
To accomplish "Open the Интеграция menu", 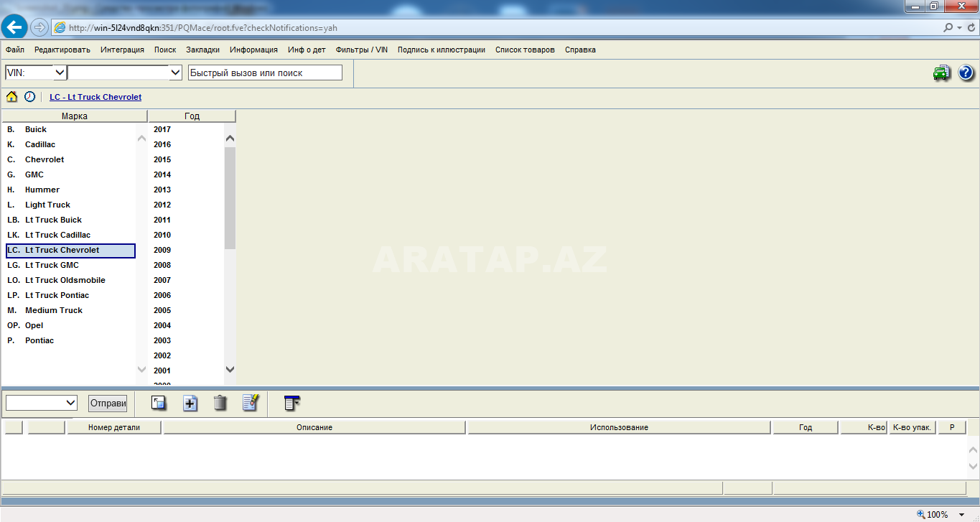I will click(122, 50).
